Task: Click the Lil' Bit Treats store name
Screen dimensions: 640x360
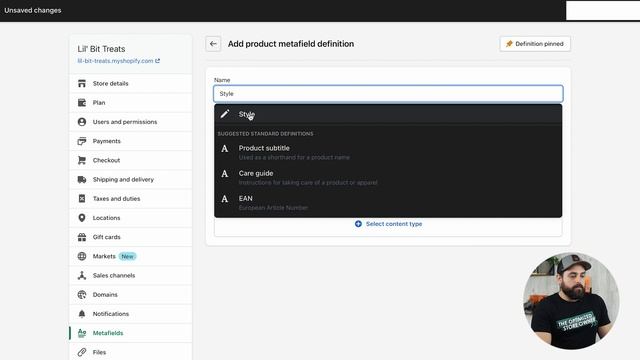Action: point(101,49)
